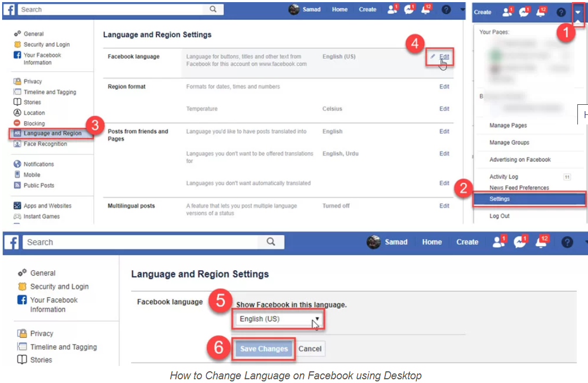Viewport: 588px width, 383px height.
Task: Click search magnifier button in the lower screenshot
Action: click(x=271, y=242)
